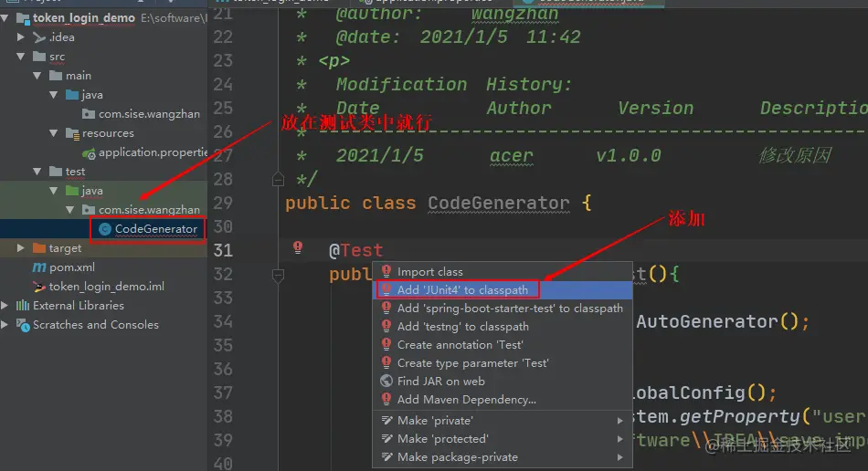The height and width of the screenshot is (471, 868).
Task: Choose Make 'protected' intention
Action: [x=503, y=438]
